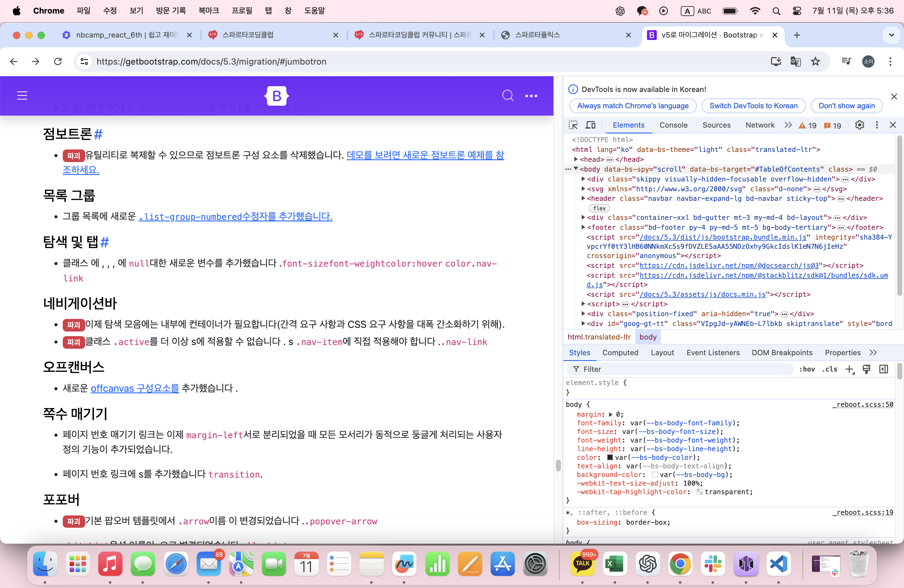Open the .list-group-numbered link
Screen dimensions: 904x588
[235, 217]
